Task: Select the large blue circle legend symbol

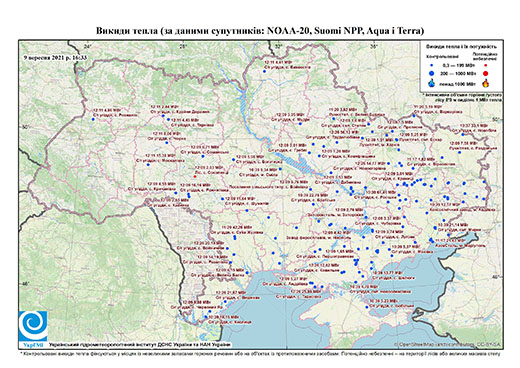Action: [432, 73]
